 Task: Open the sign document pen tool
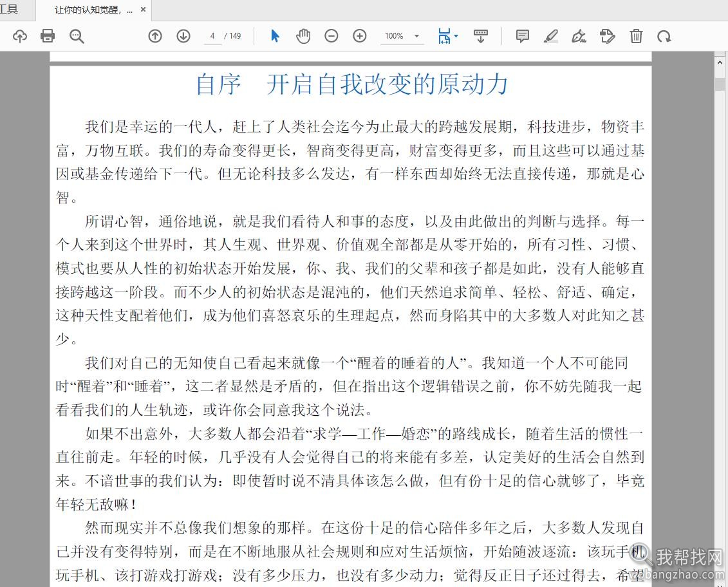(x=579, y=36)
